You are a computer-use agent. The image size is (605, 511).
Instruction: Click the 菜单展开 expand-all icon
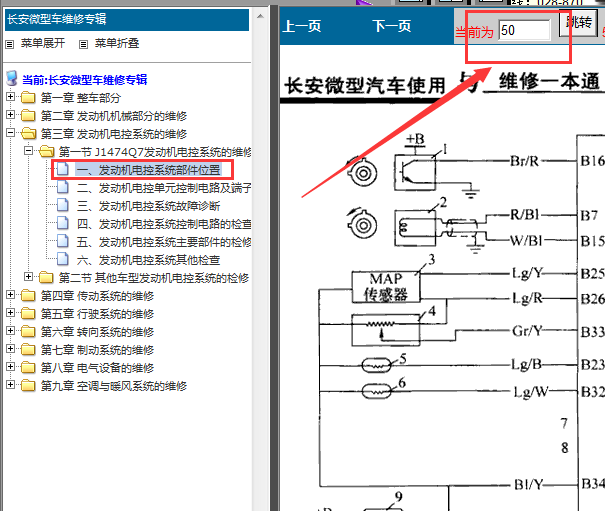pyautogui.click(x=10, y=44)
